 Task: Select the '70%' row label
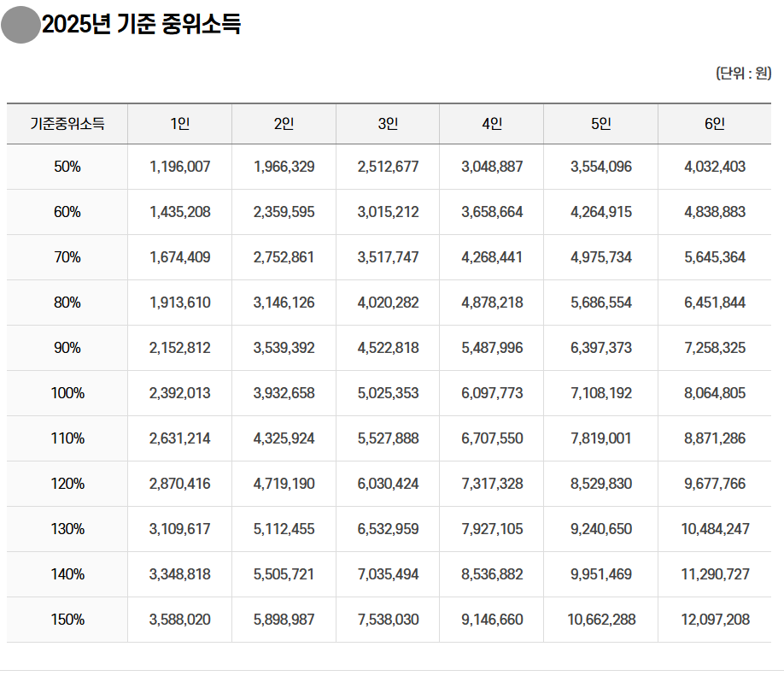pyautogui.click(x=67, y=257)
